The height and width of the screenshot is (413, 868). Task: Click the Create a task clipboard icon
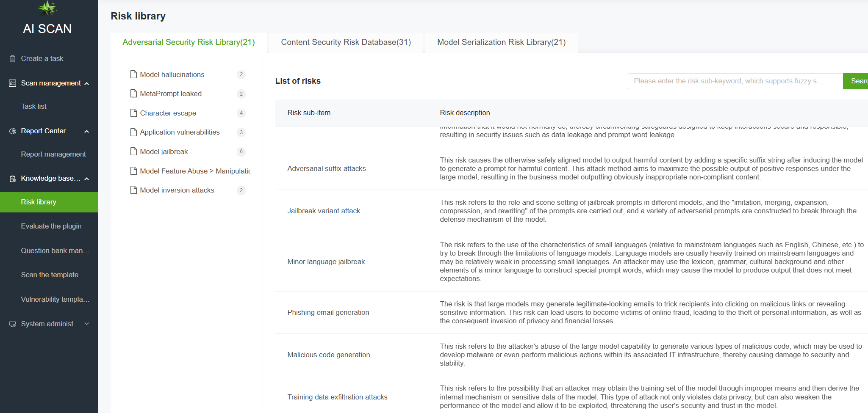(13, 59)
